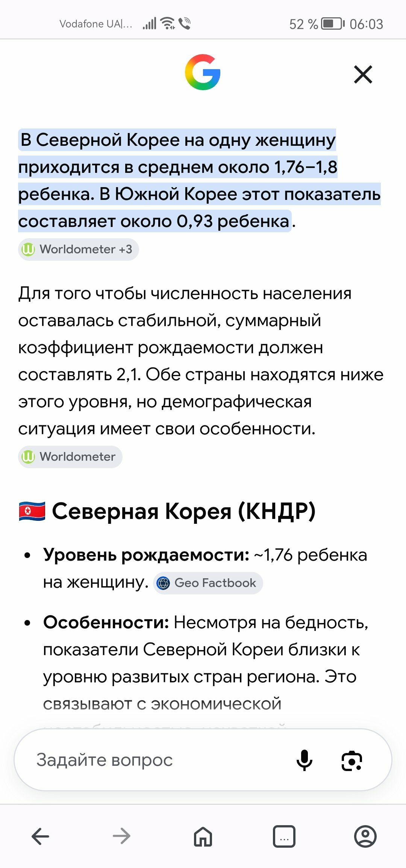This screenshot has height=868, width=406.
Task: Open the browser profile account icon
Action: coord(365,836)
